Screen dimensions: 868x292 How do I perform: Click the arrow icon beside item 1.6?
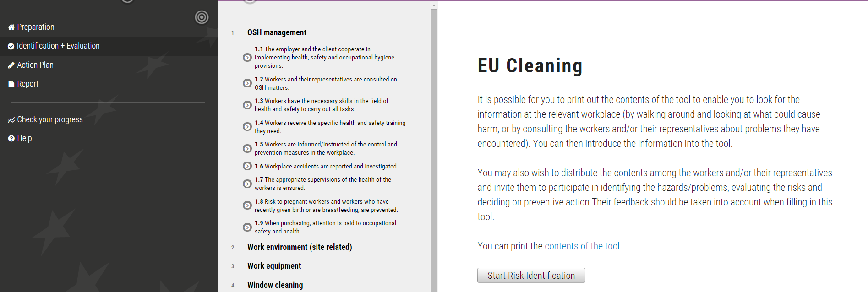click(x=247, y=166)
